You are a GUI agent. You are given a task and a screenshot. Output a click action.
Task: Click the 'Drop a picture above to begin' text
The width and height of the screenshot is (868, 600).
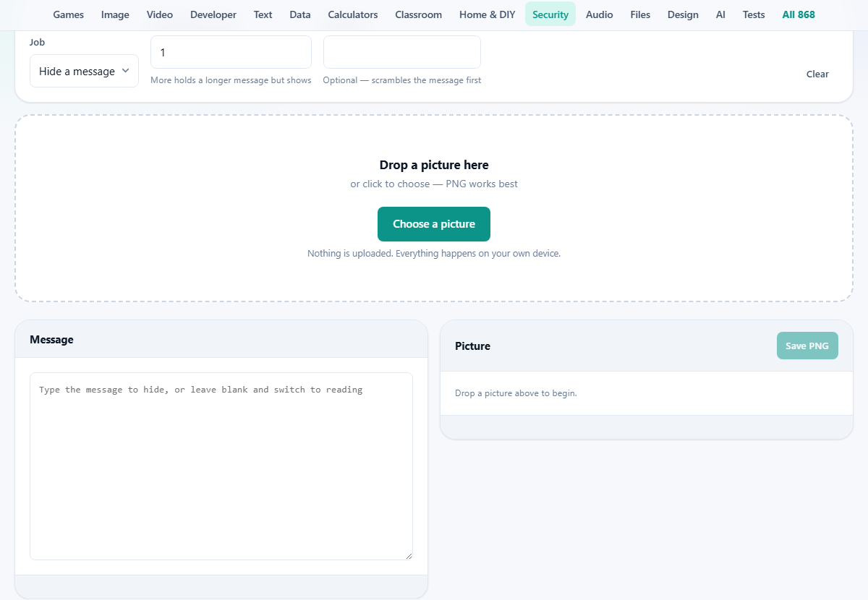click(516, 393)
